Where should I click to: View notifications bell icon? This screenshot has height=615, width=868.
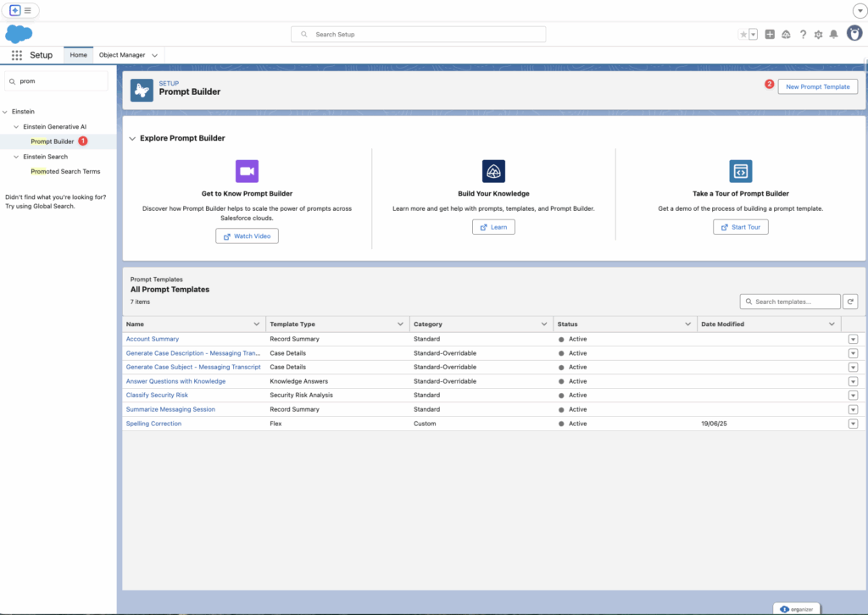click(x=834, y=34)
